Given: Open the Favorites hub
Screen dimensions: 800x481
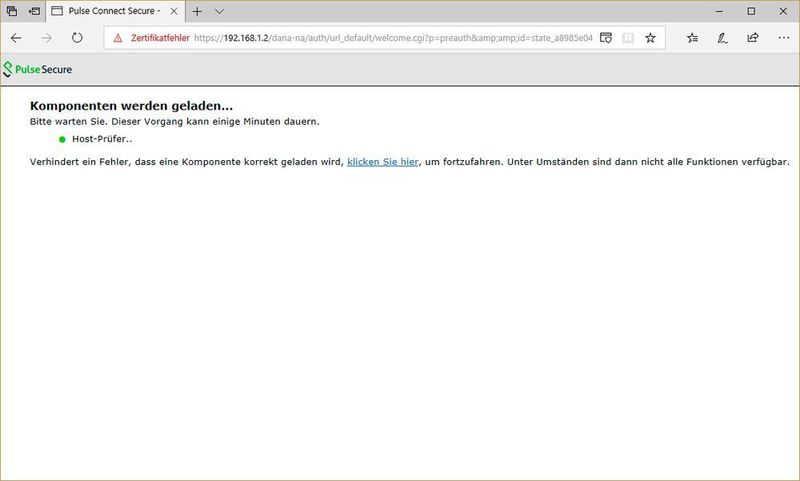Looking at the screenshot, I should click(x=692, y=38).
